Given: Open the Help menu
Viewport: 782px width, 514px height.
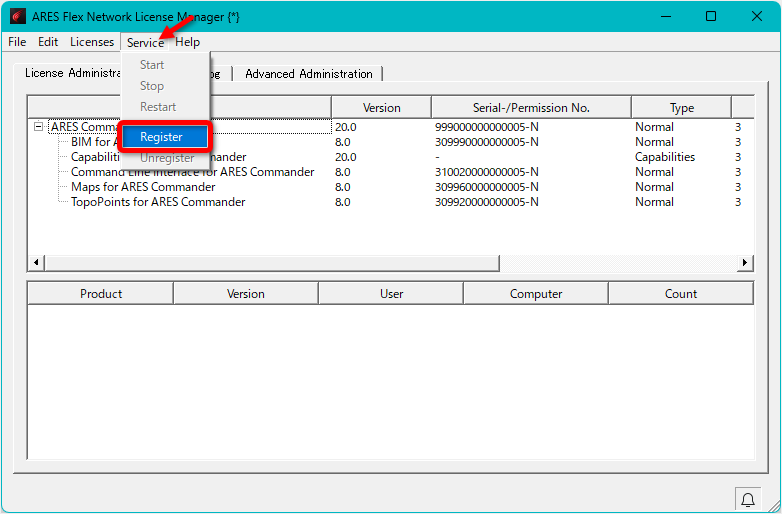Looking at the screenshot, I should [x=188, y=42].
